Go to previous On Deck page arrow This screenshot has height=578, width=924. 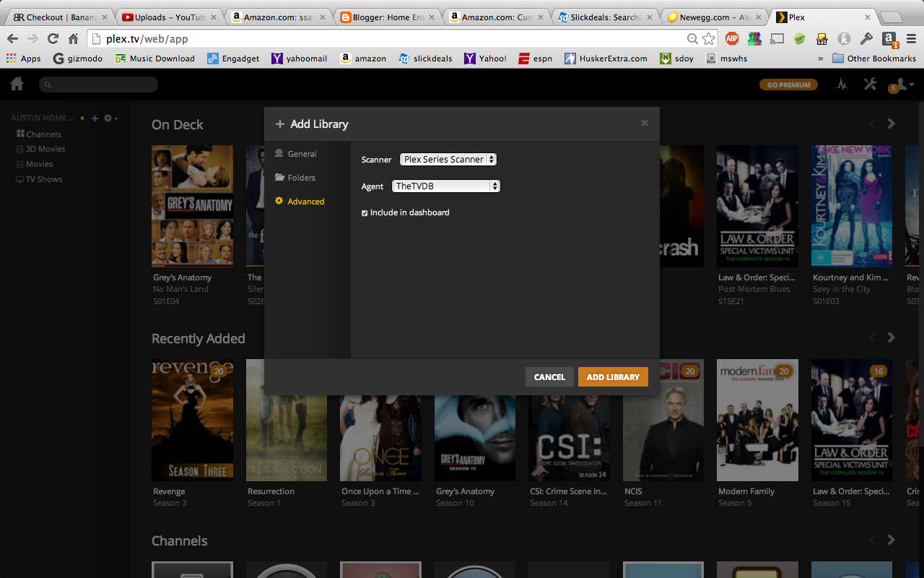pyautogui.click(x=872, y=124)
